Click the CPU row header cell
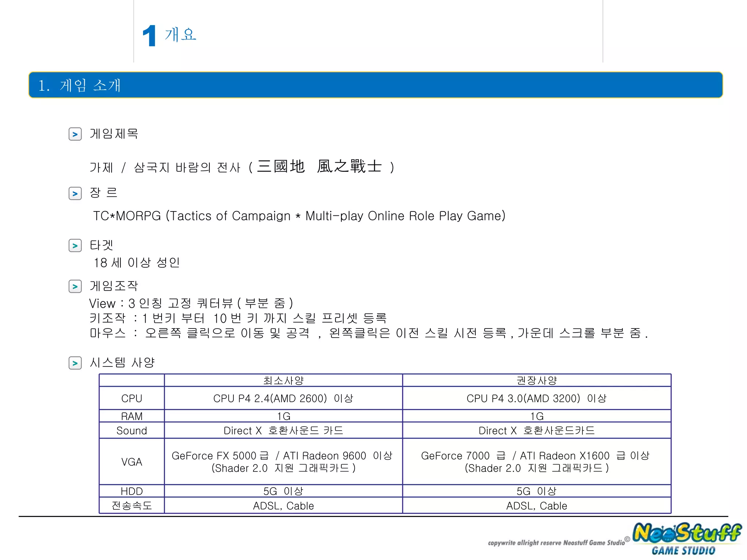747x560 pixels. click(x=132, y=398)
